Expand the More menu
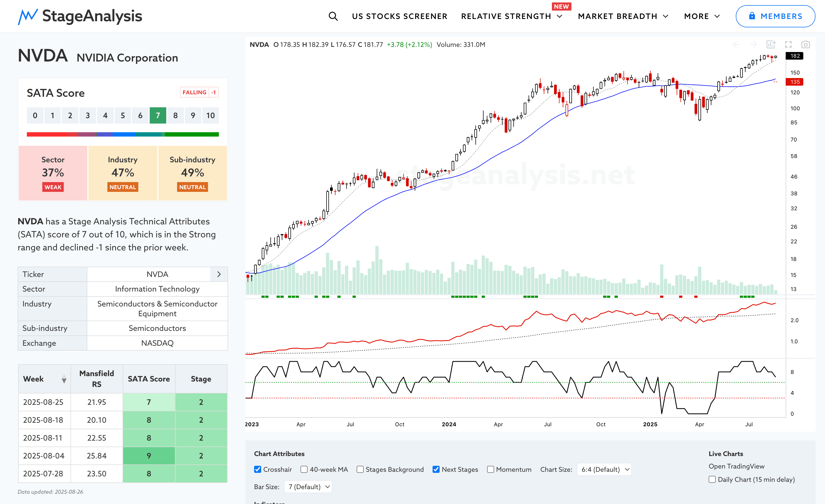Screen dimensions: 825x504 coord(702,16)
